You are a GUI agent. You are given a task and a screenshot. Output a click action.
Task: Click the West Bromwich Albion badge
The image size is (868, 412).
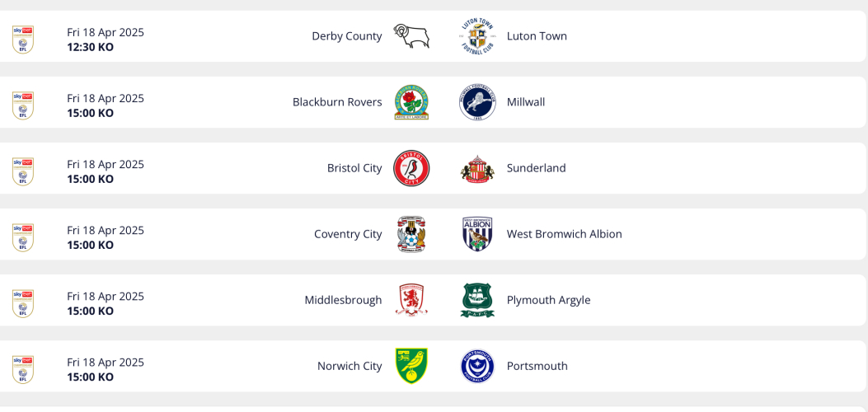(x=477, y=234)
